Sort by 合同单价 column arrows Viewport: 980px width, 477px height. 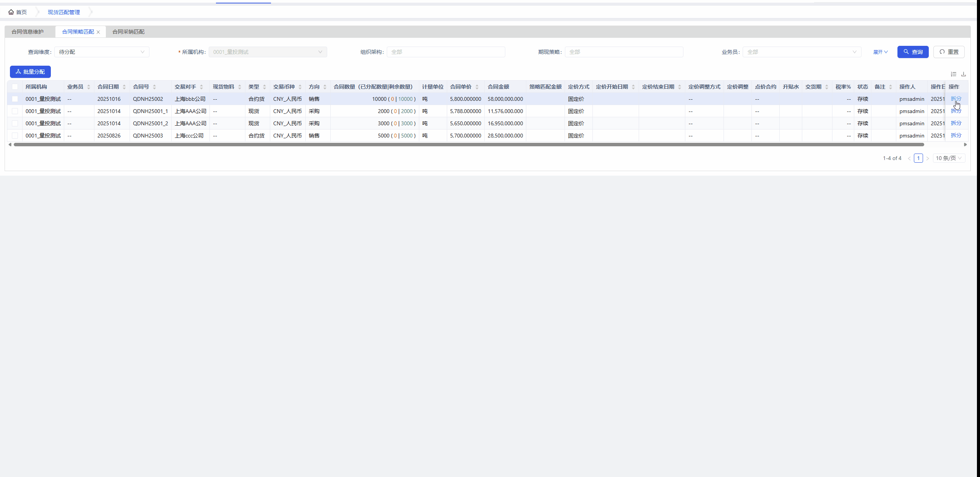[477, 87]
